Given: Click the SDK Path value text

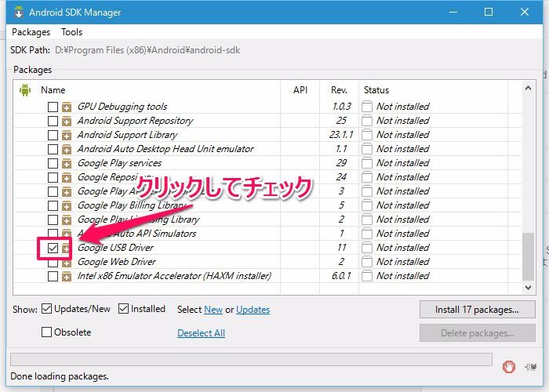Looking at the screenshot, I should coord(147,50).
